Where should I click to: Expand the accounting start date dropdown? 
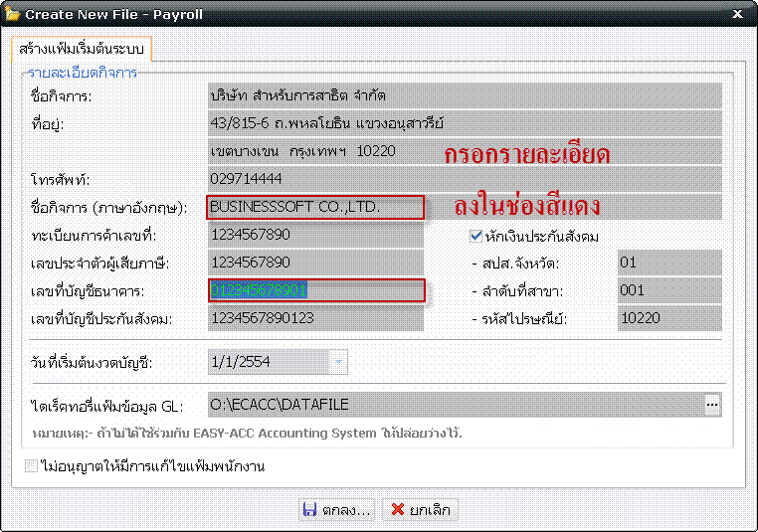click(338, 363)
